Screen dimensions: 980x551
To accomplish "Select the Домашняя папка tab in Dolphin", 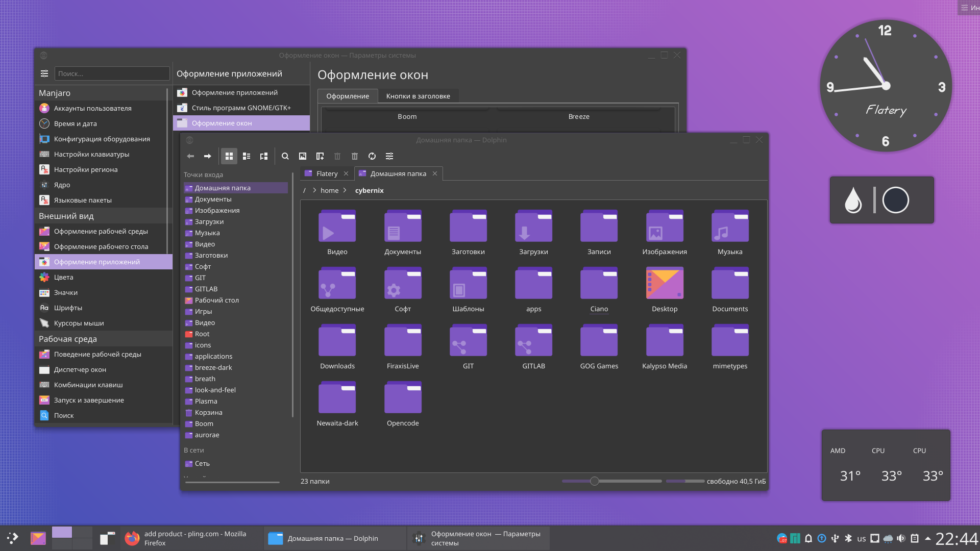I will point(398,173).
